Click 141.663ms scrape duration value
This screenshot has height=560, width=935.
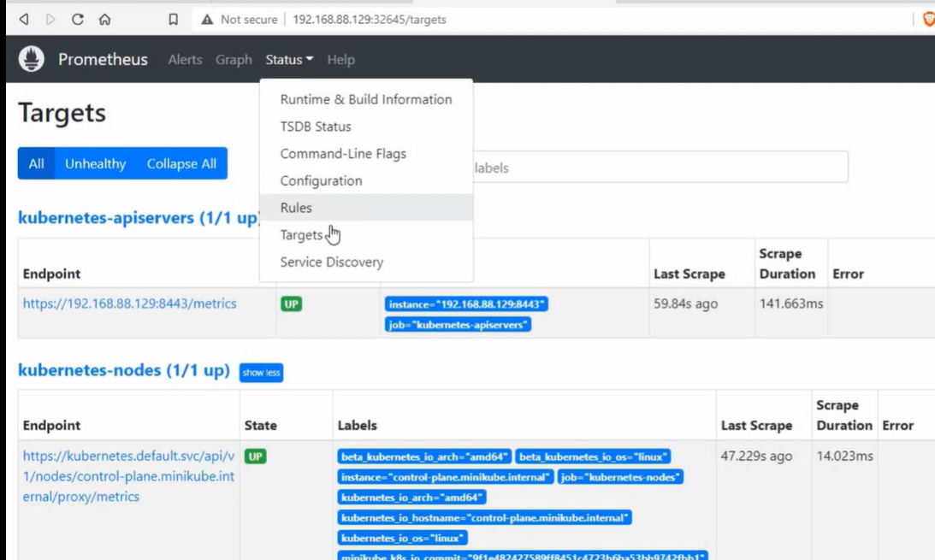coord(791,304)
